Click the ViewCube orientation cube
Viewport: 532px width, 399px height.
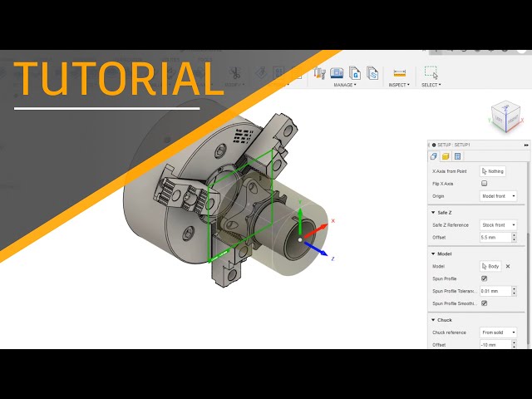[x=505, y=116]
